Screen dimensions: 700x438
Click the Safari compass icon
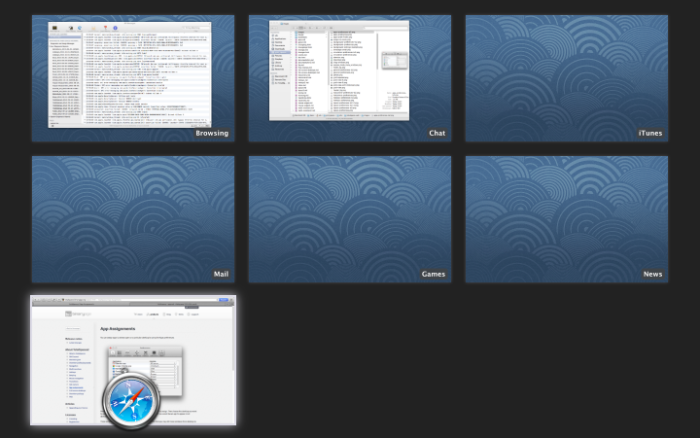coord(130,402)
